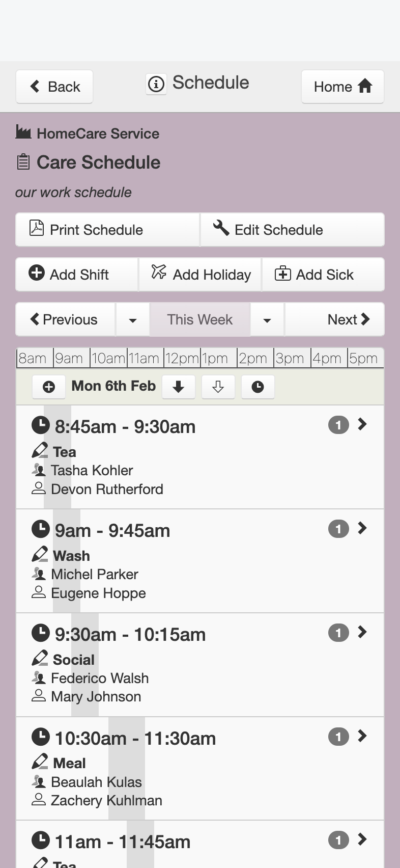
Task: Click the badge count on 9am Wash shift
Action: 338,529
